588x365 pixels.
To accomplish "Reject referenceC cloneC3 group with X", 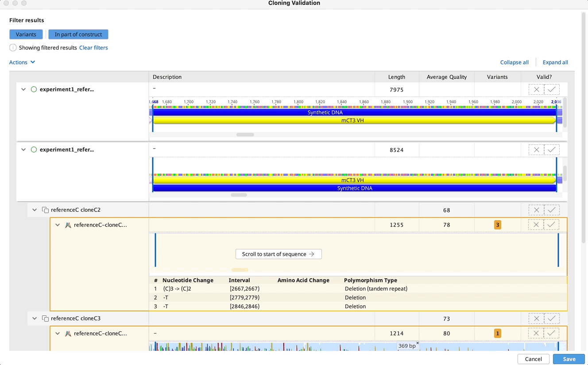I will (x=536, y=318).
